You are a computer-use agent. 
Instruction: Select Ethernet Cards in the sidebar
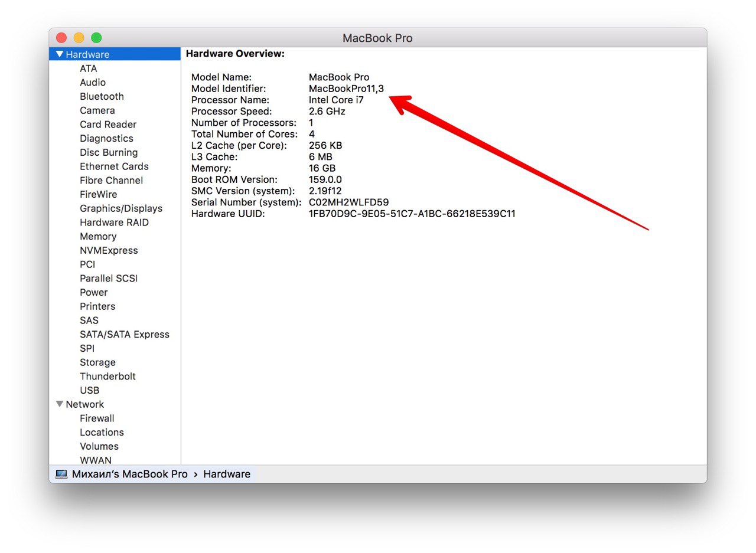click(114, 166)
